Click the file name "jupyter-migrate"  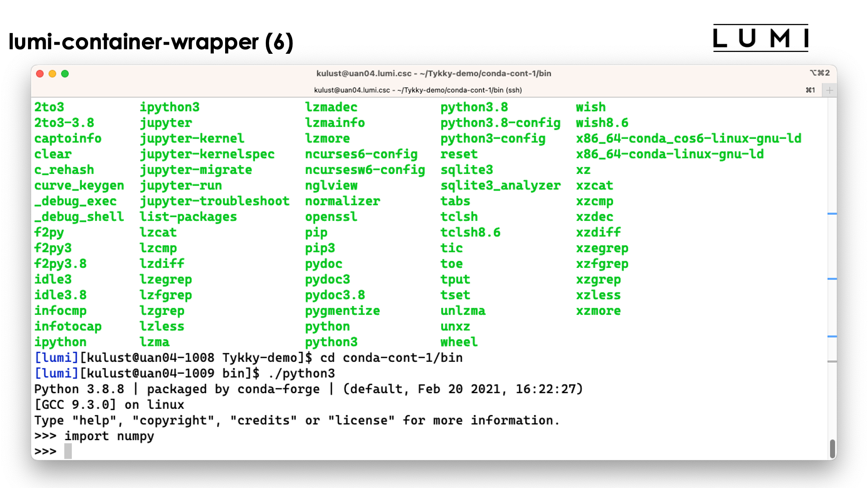point(196,170)
